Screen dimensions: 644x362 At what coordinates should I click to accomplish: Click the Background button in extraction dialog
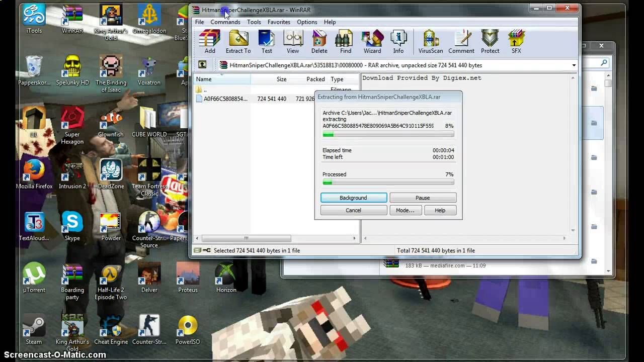tap(354, 198)
